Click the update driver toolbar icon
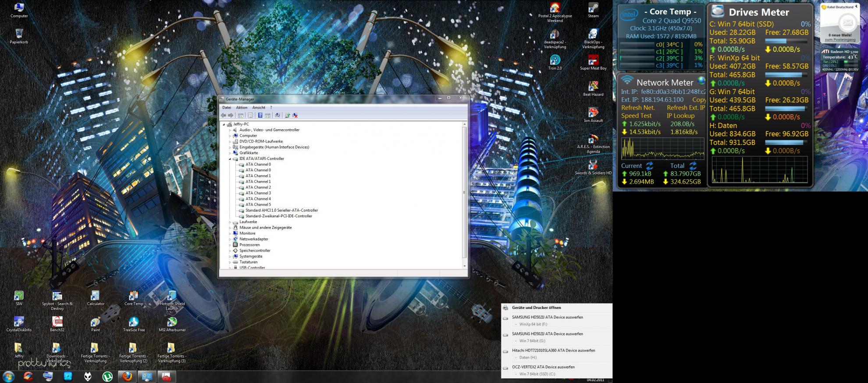 pos(287,115)
